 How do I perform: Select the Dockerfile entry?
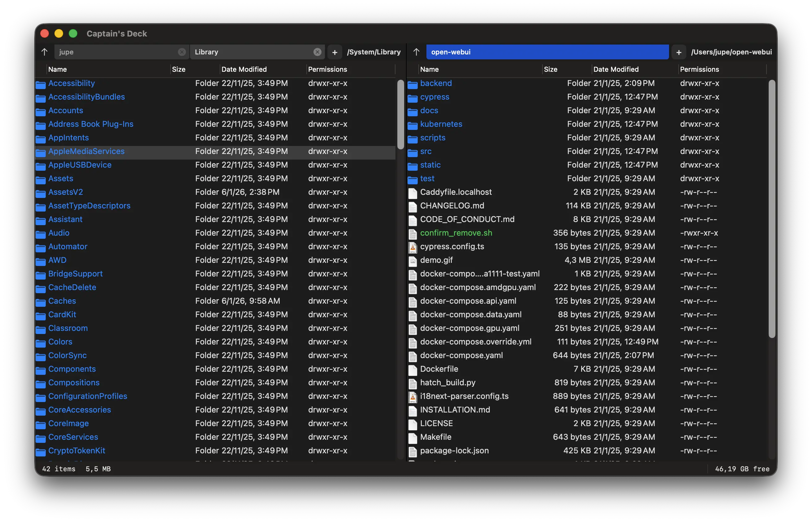(439, 369)
